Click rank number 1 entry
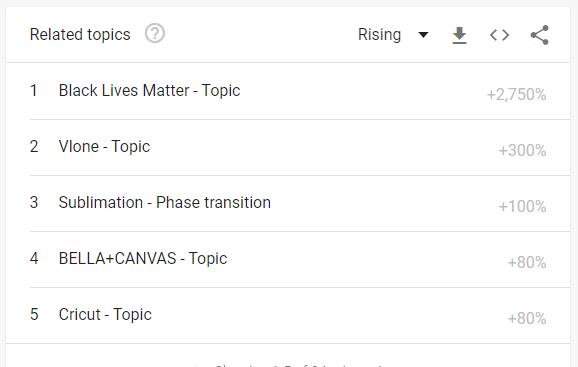The width and height of the screenshot is (578, 367). 34,91
